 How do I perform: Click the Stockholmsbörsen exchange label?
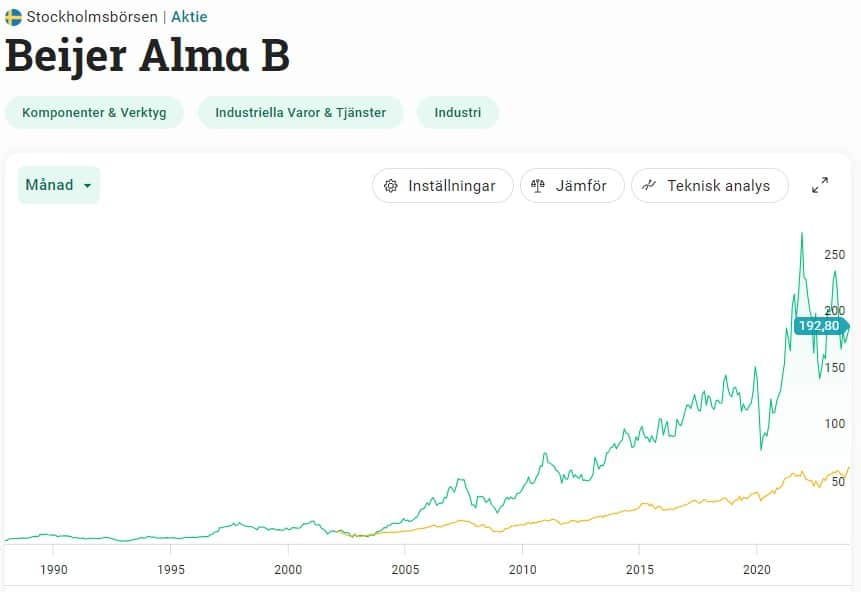pyautogui.click(x=92, y=17)
